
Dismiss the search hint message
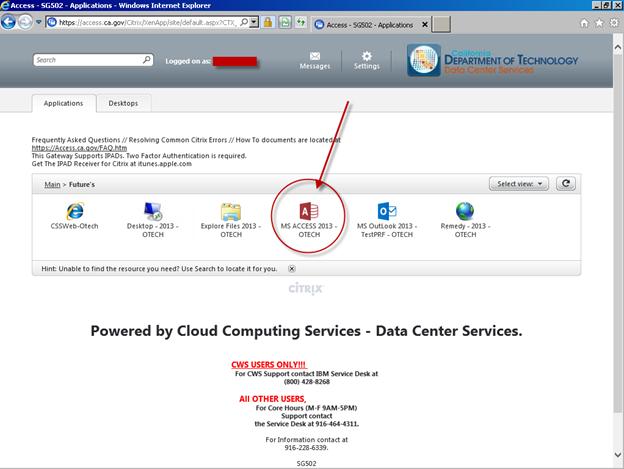pyautogui.click(x=291, y=269)
